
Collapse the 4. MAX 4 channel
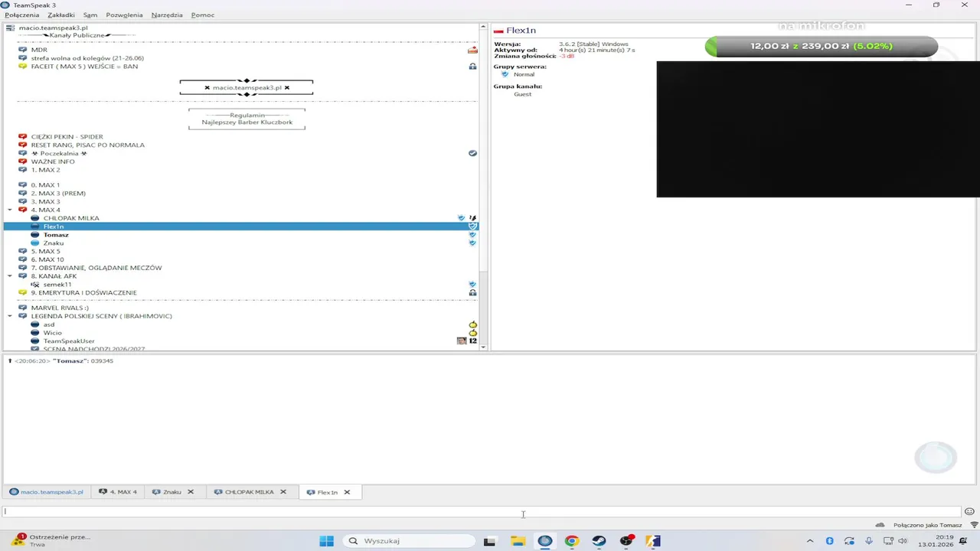pos(10,210)
